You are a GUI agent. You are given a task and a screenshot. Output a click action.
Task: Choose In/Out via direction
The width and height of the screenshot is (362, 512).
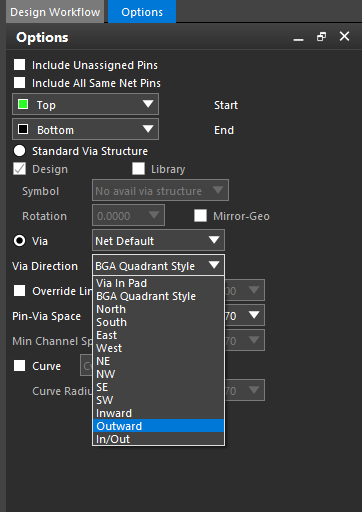158,439
